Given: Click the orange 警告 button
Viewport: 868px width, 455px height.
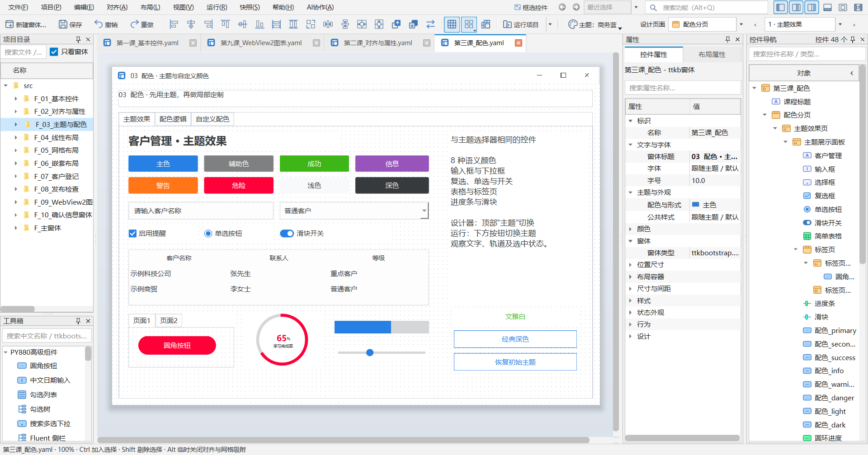Looking at the screenshot, I should pos(163,186).
